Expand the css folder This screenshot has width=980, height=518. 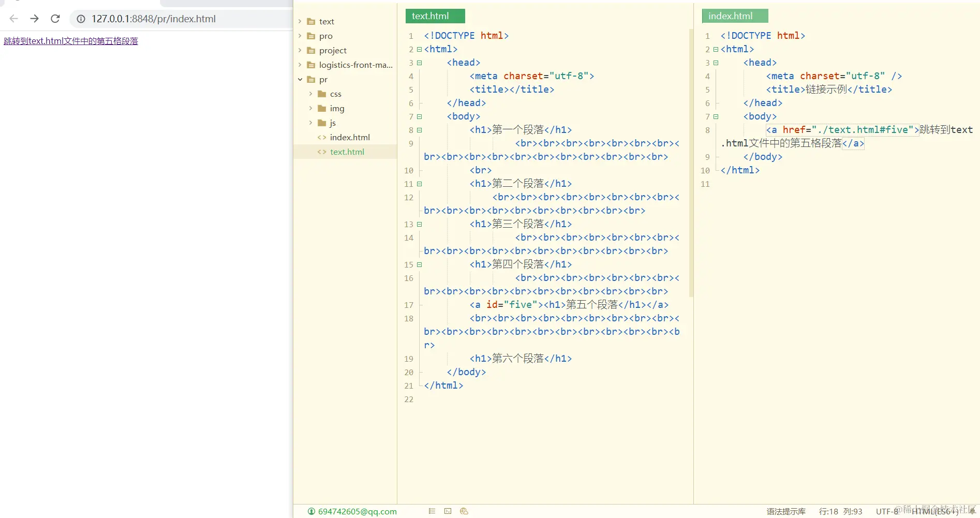pos(310,94)
